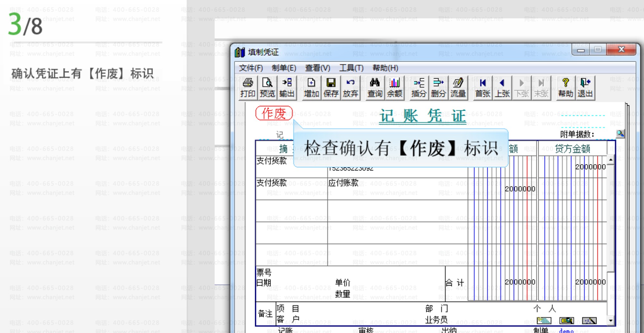The height and width of the screenshot is (333, 644).
Task: Click the 业务员 label in remarks
Action: [437, 320]
